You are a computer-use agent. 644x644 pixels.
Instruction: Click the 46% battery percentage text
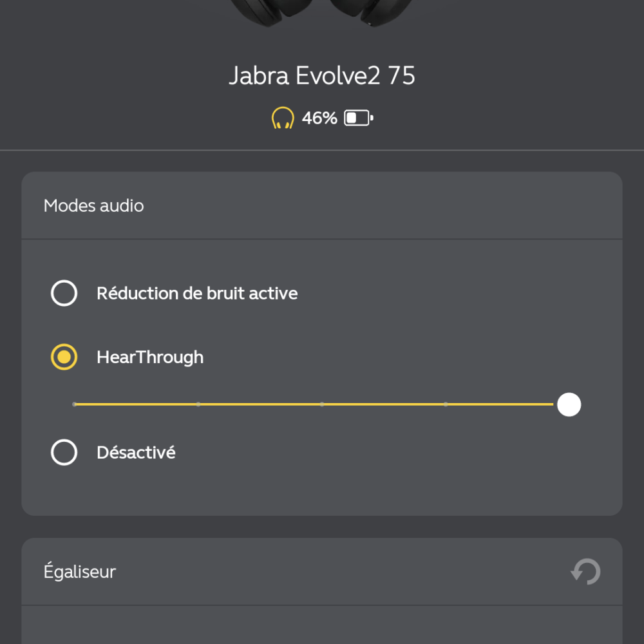[x=319, y=118]
